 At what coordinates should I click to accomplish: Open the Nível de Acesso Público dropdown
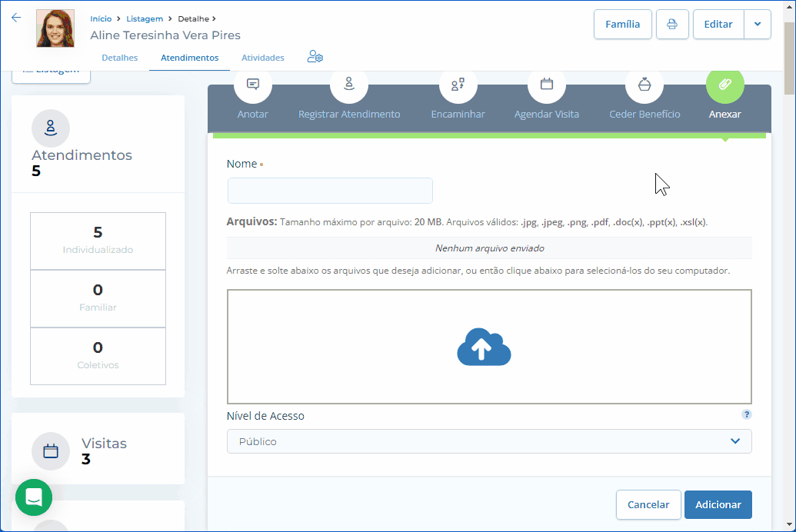(489, 441)
